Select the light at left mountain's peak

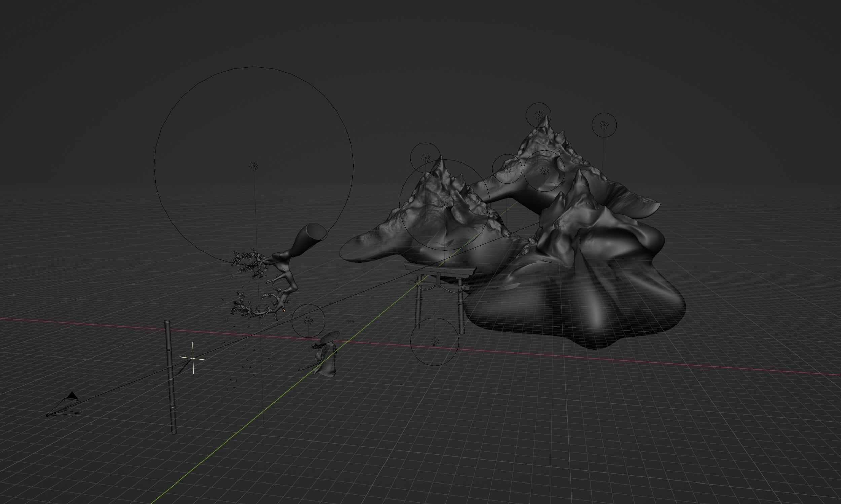coord(425,158)
